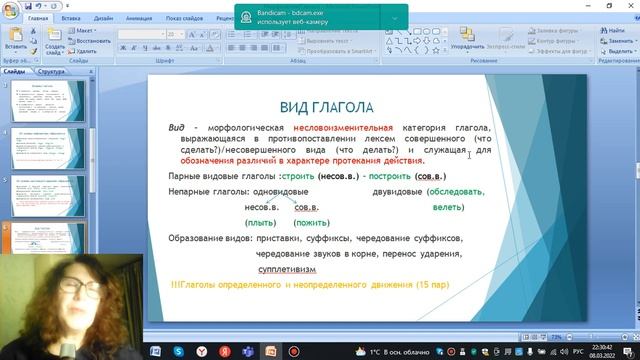Toggle numbered list
The width and height of the screenshot is (640, 360).
(249, 35)
